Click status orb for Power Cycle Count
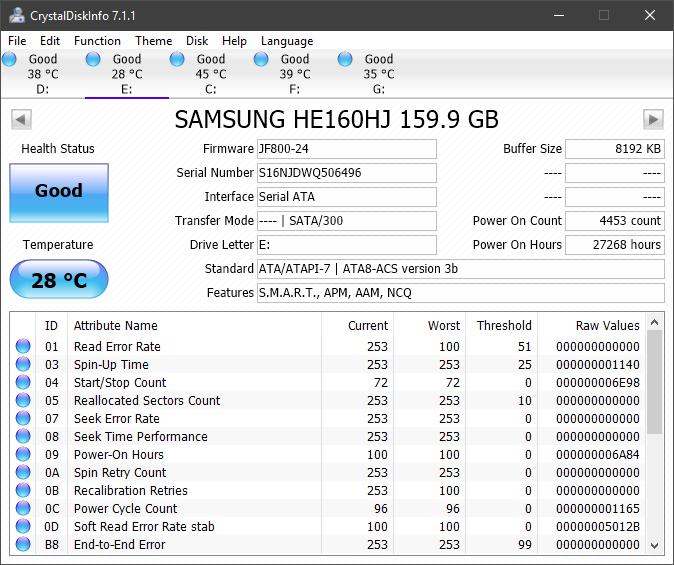 click(x=23, y=509)
